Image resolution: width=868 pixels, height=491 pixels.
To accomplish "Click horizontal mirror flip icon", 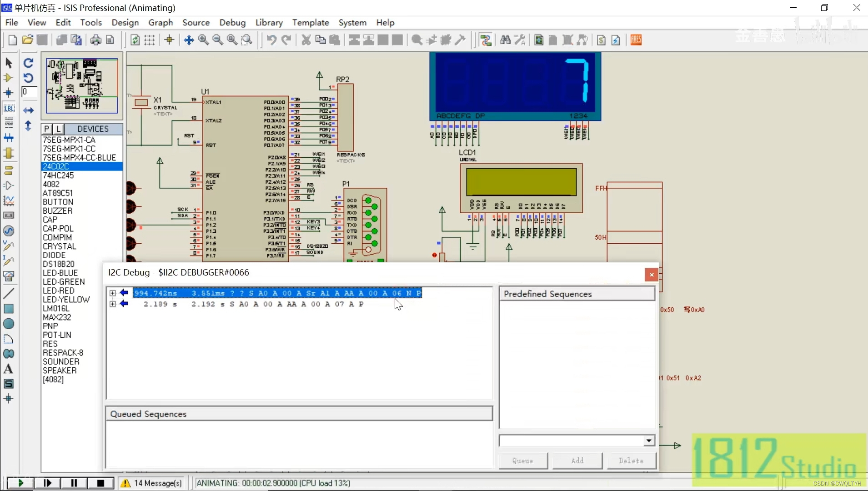I will point(28,110).
